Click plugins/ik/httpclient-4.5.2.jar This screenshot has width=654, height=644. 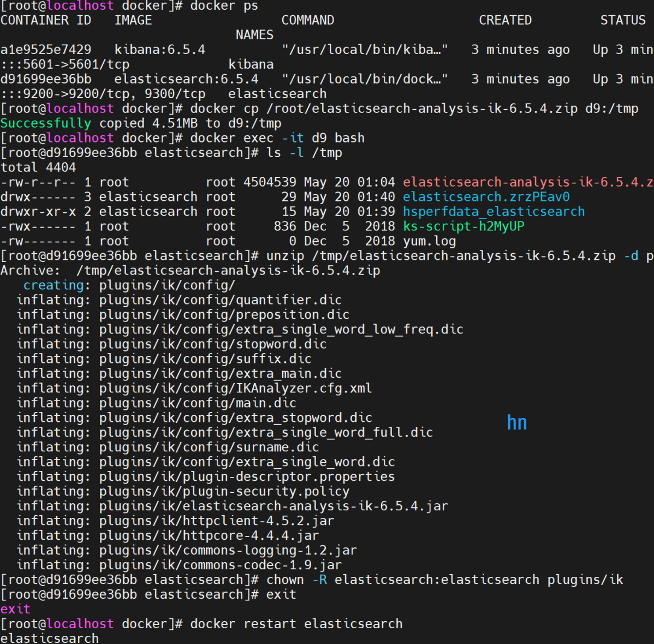point(217,521)
